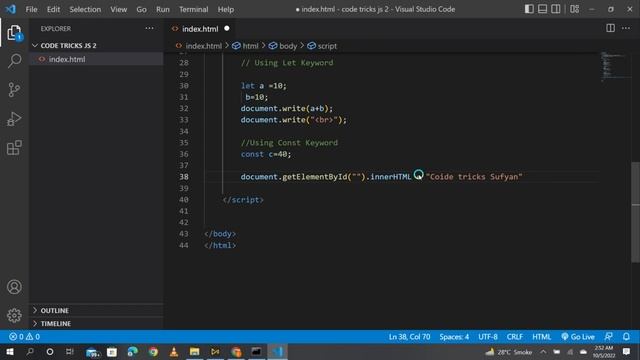The width and height of the screenshot is (640, 360).
Task: Open the Go menu
Action: (141, 9)
